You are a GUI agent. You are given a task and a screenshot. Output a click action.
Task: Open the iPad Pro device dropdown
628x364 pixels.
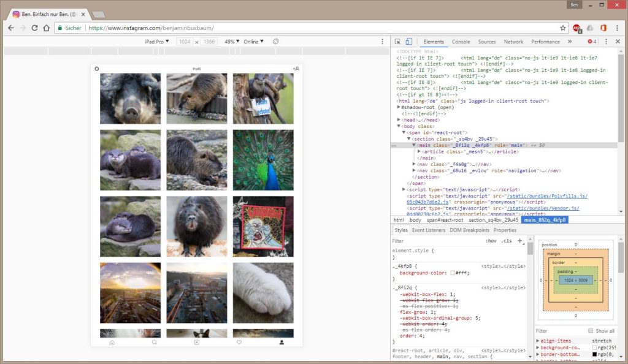pyautogui.click(x=157, y=42)
